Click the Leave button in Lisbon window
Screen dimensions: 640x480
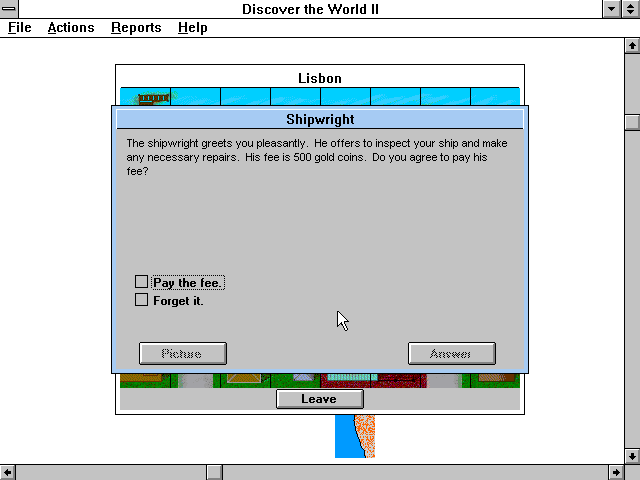pos(320,399)
